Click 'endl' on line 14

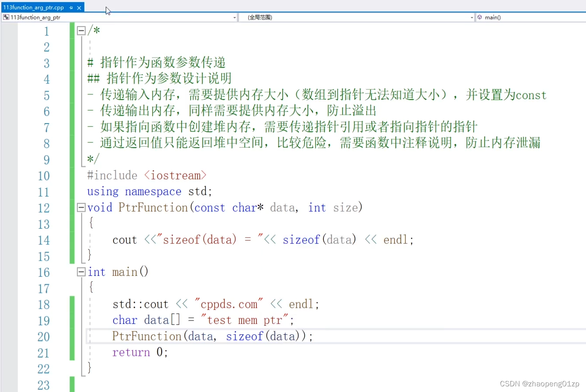click(395, 240)
